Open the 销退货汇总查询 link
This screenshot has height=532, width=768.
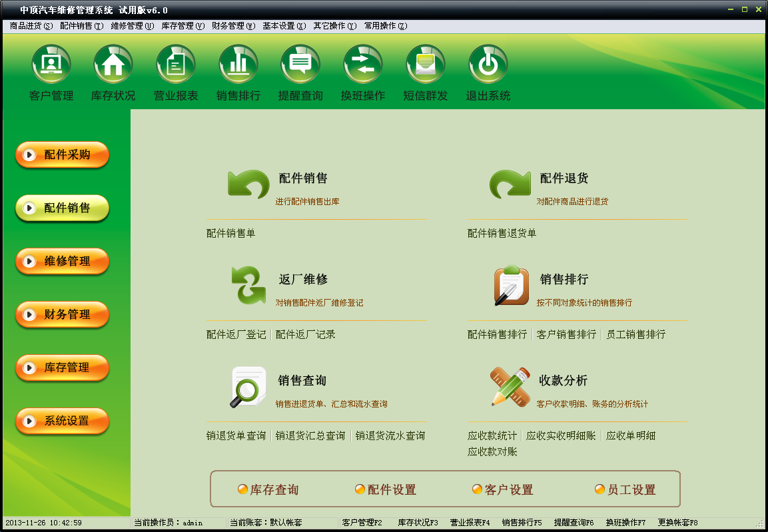[x=310, y=436]
